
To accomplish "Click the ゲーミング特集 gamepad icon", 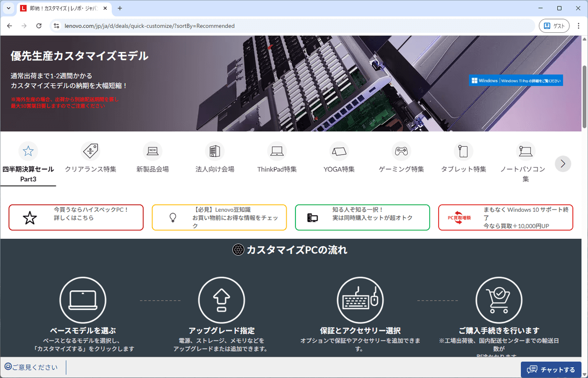I will coord(401,151).
